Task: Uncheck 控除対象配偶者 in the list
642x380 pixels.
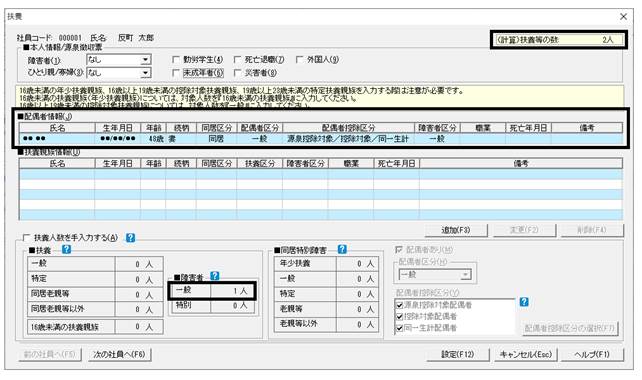Action: point(400,317)
